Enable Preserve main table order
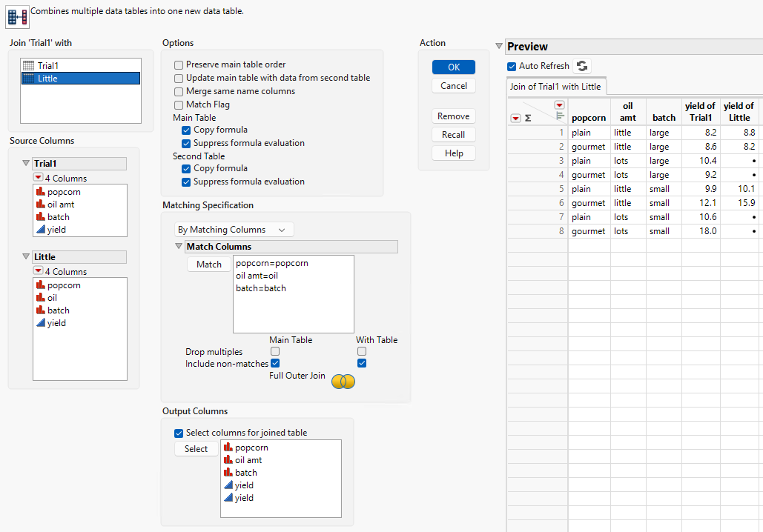 tap(179, 64)
